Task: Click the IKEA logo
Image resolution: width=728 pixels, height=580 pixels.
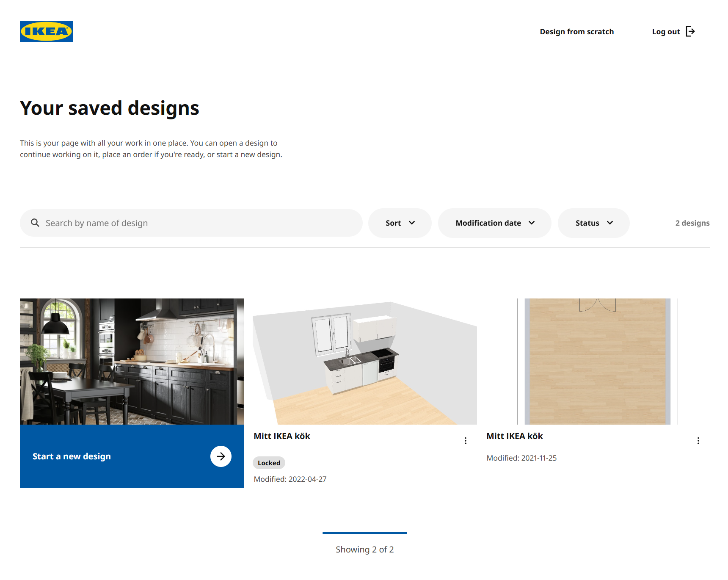Action: click(x=46, y=31)
